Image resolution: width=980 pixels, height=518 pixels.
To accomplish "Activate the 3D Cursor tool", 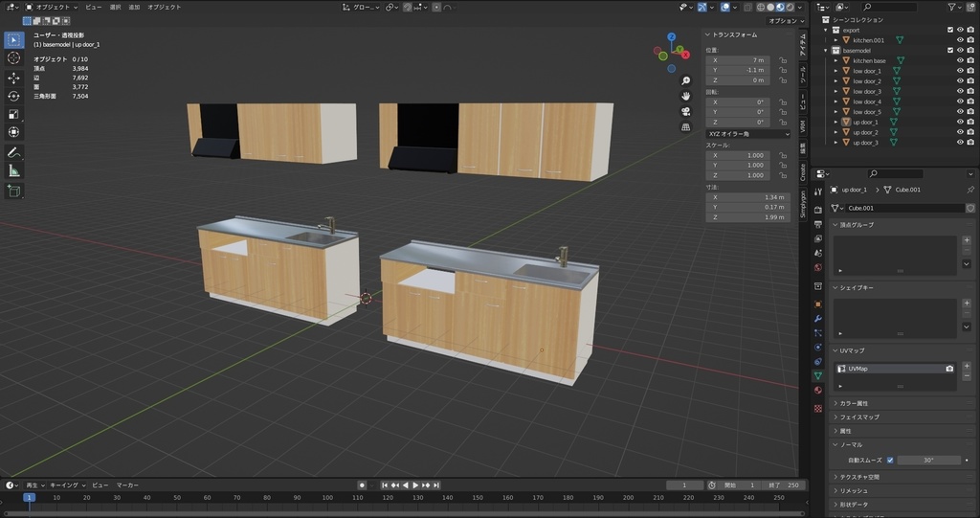I will (14, 57).
